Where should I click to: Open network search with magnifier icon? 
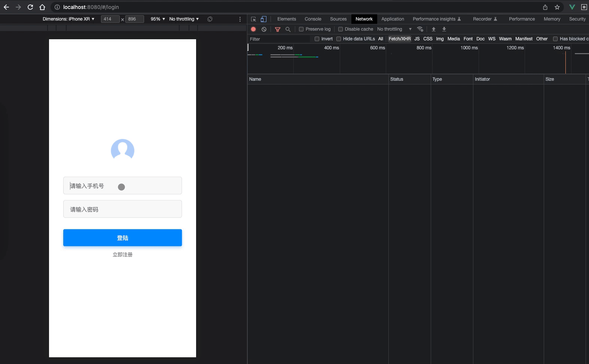tap(288, 29)
